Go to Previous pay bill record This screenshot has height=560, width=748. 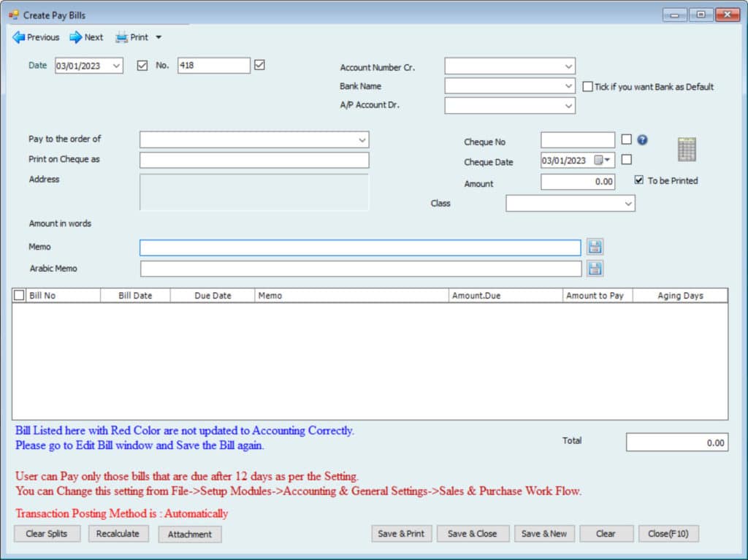[37, 37]
